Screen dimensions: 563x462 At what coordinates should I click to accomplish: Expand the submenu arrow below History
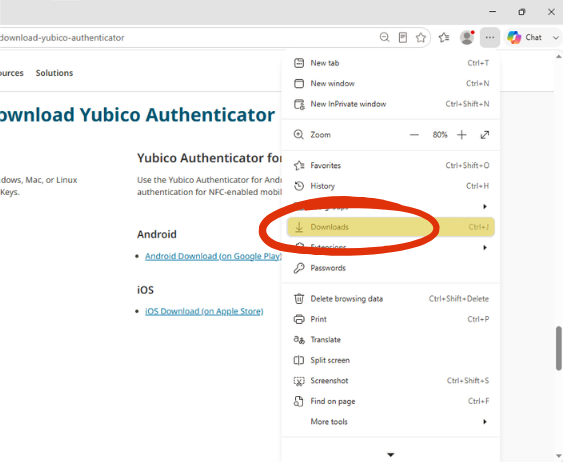[x=485, y=206]
